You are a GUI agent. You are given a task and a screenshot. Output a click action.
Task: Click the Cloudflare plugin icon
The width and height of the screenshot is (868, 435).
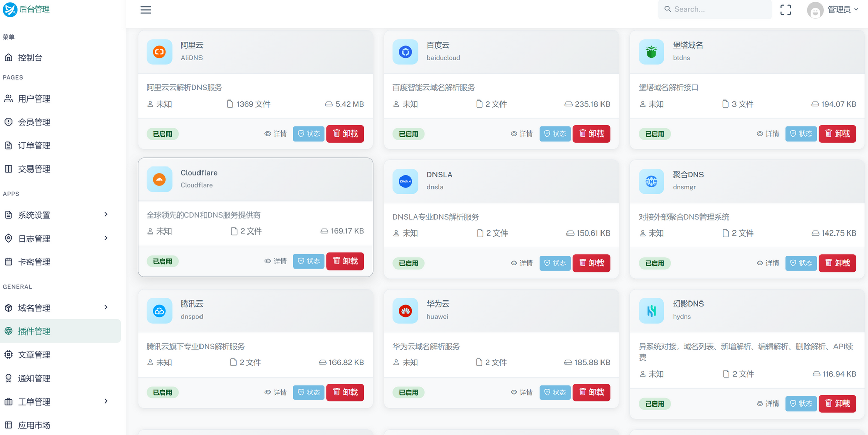tap(159, 179)
